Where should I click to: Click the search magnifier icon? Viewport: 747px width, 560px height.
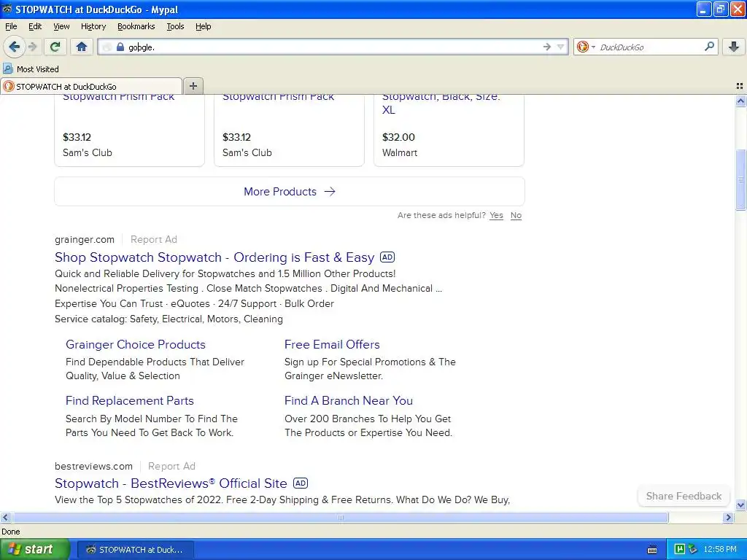[709, 47]
